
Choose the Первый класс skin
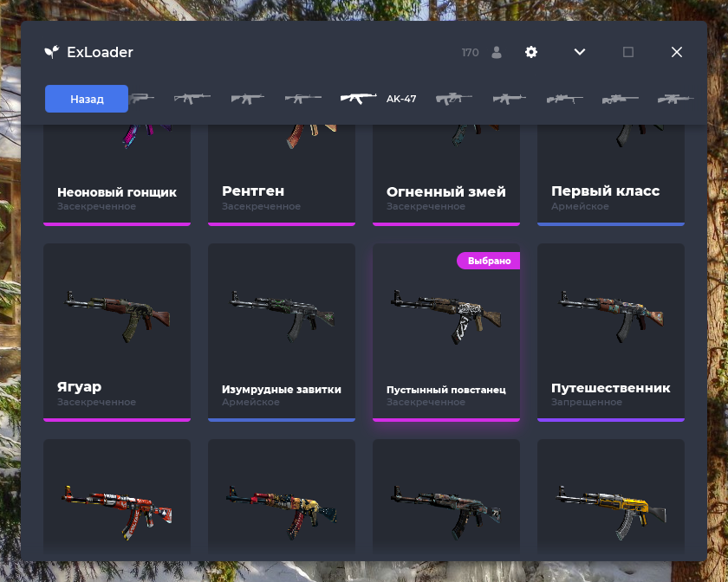click(610, 176)
